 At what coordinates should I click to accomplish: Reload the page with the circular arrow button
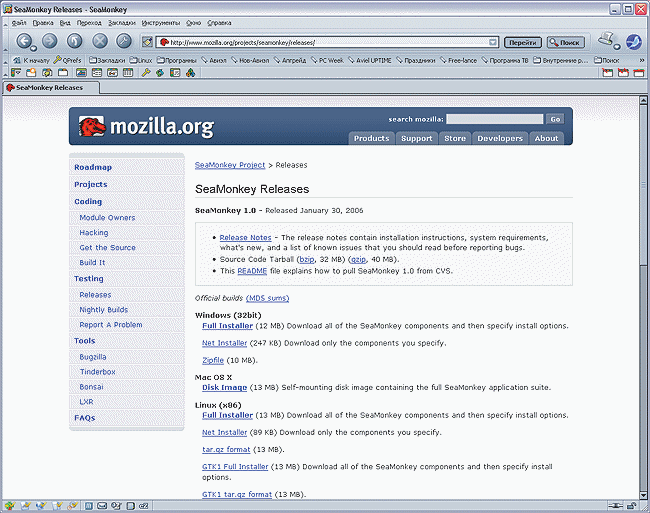pos(75,41)
